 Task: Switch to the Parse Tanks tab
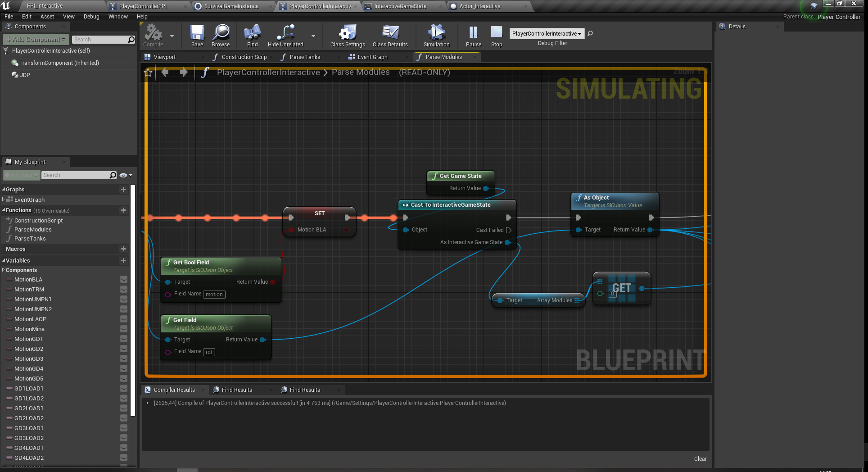pyautogui.click(x=305, y=57)
